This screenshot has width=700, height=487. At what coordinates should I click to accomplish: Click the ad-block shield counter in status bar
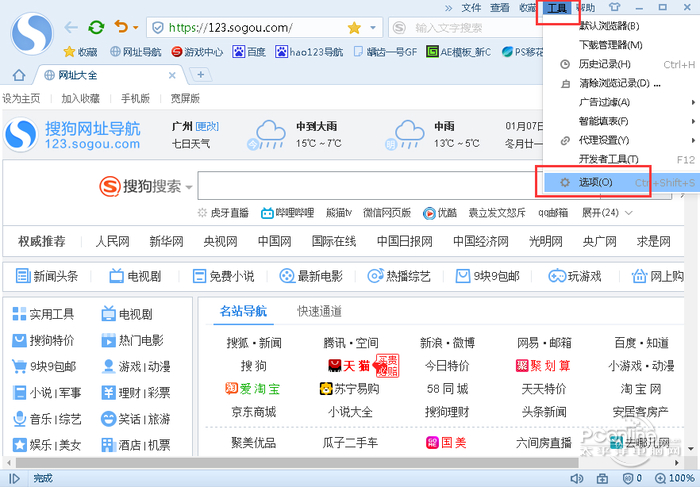pos(632,479)
